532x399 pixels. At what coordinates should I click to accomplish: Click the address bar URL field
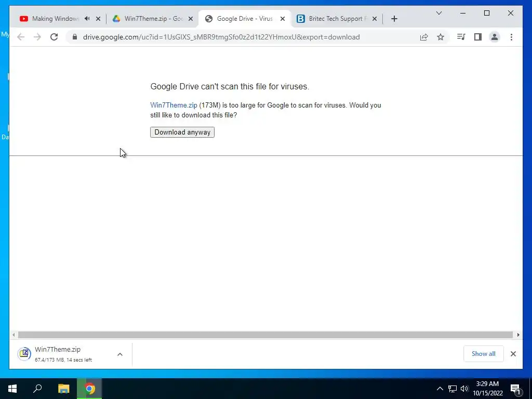(x=221, y=37)
